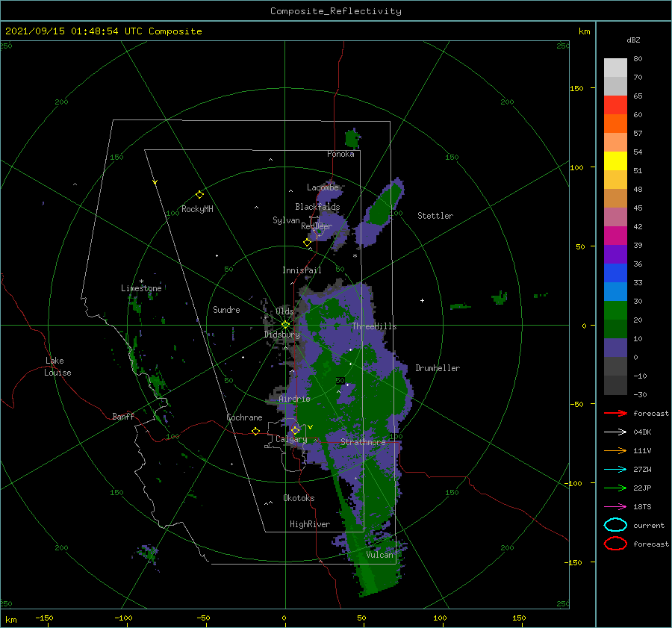This screenshot has height=628, width=672.
Task: Click the Calgary city label
Action: [291, 439]
